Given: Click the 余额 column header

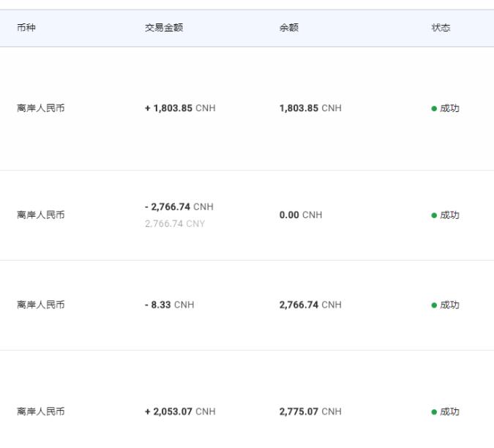Looking at the screenshot, I should (x=289, y=28).
